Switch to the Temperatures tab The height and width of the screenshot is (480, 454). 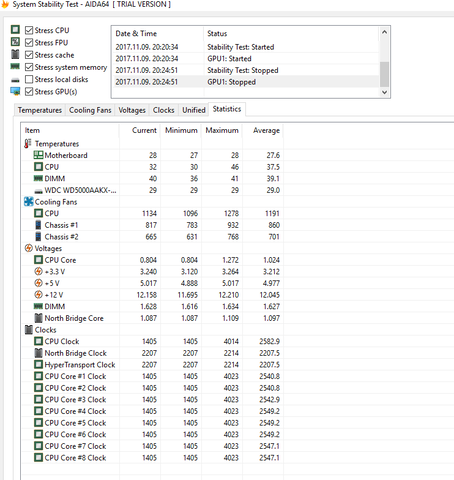40,110
